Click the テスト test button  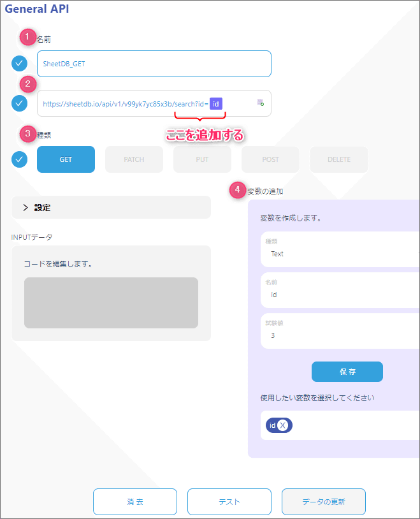(x=229, y=502)
